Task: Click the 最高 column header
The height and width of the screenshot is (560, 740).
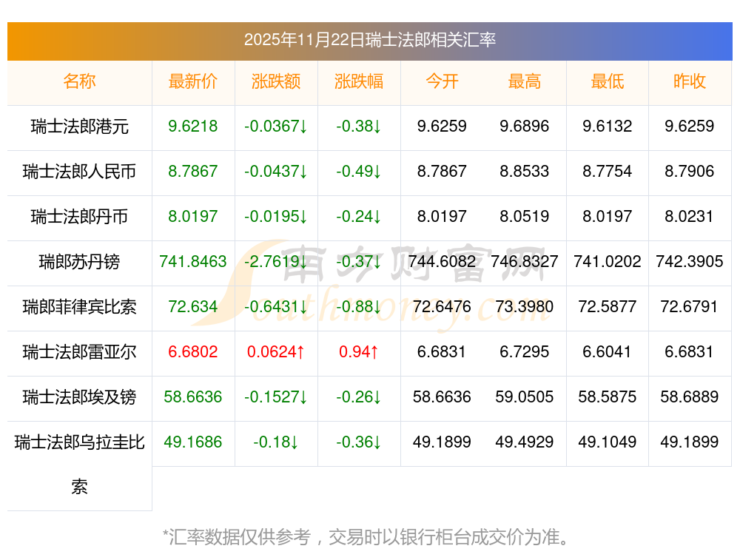Action: (x=525, y=81)
